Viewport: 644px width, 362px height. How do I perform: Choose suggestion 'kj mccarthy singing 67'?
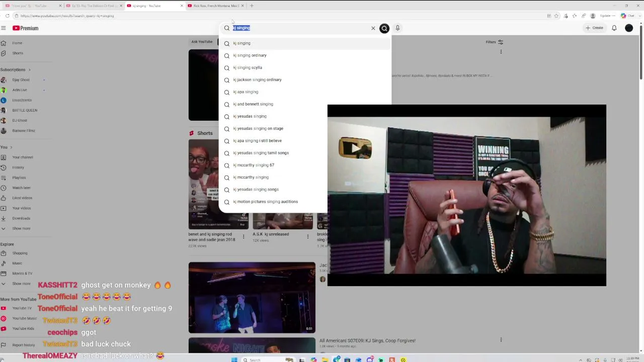click(x=273, y=165)
